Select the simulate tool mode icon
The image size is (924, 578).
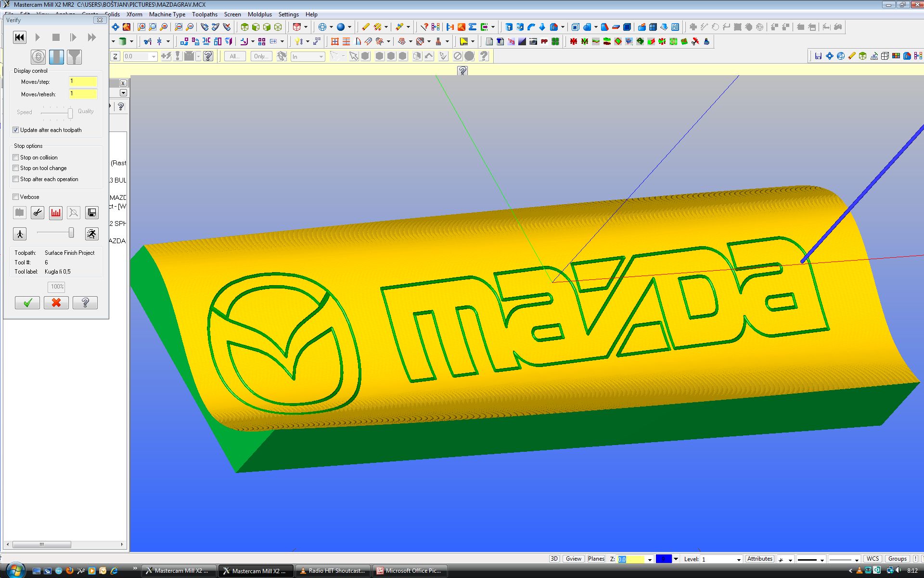click(x=56, y=57)
